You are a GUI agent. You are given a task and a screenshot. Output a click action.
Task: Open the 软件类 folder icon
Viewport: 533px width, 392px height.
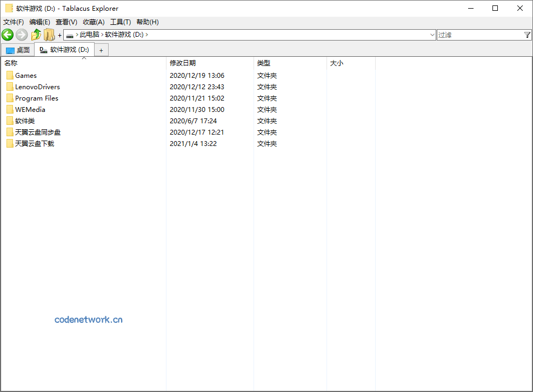tap(10, 121)
